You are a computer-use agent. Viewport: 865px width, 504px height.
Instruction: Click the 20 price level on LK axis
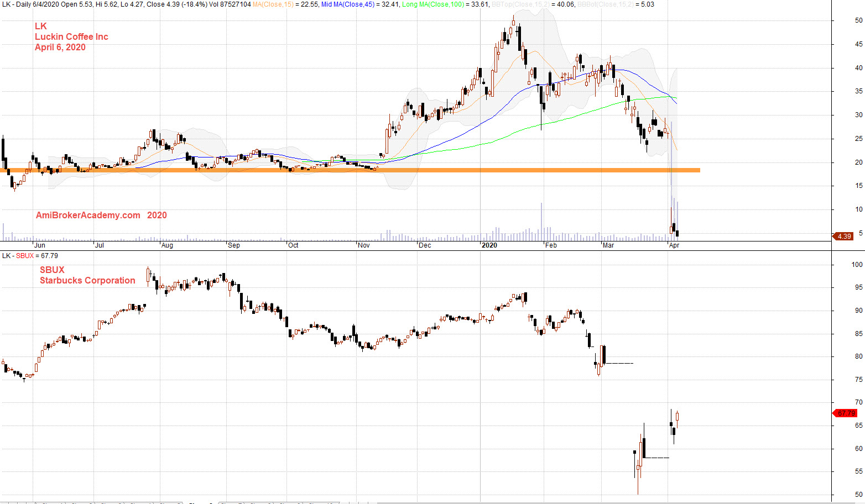pos(858,162)
